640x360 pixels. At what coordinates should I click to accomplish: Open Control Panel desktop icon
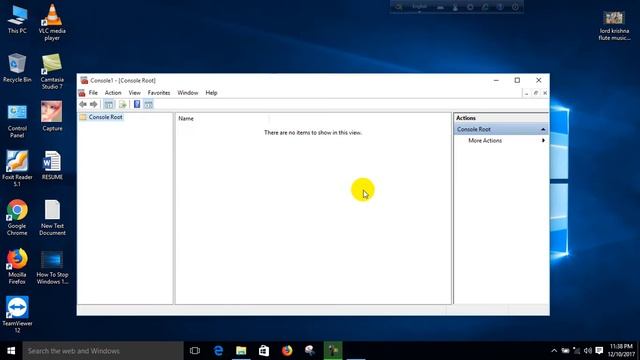point(17,120)
